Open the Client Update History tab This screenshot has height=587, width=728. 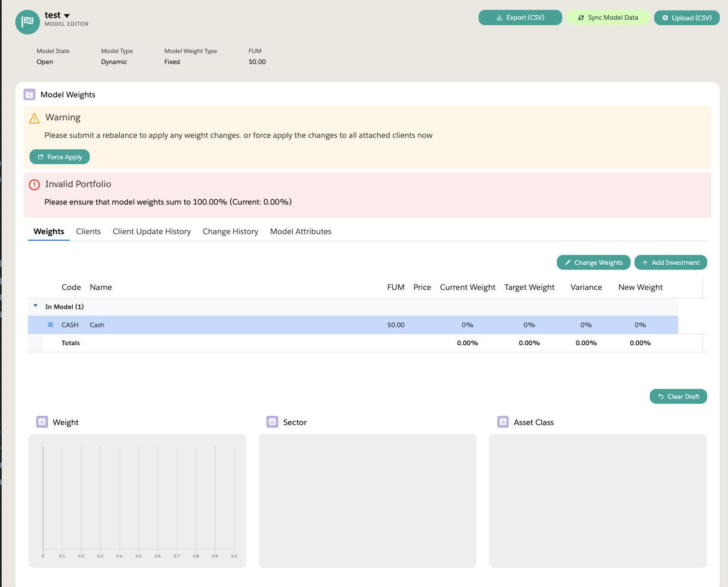(152, 231)
